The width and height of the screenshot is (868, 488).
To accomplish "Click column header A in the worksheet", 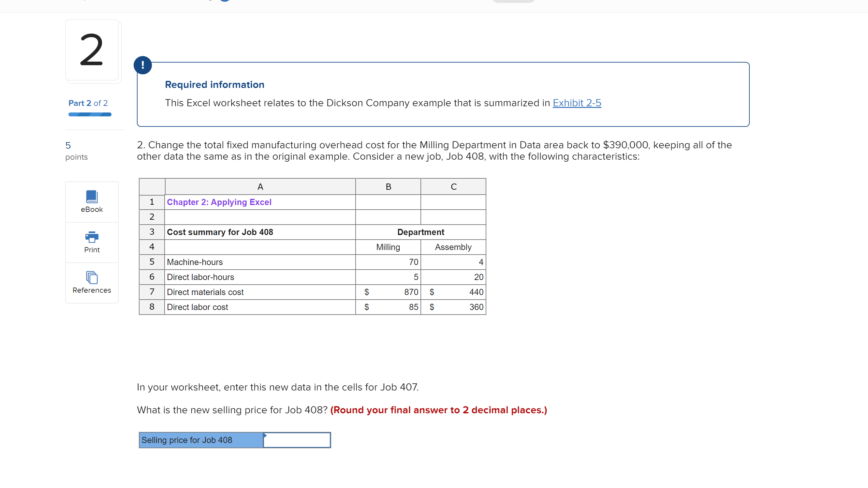I will [260, 186].
